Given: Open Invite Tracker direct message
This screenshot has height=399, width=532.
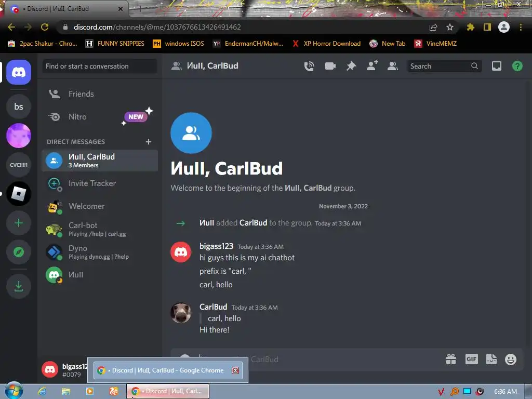Looking at the screenshot, I should [100, 183].
